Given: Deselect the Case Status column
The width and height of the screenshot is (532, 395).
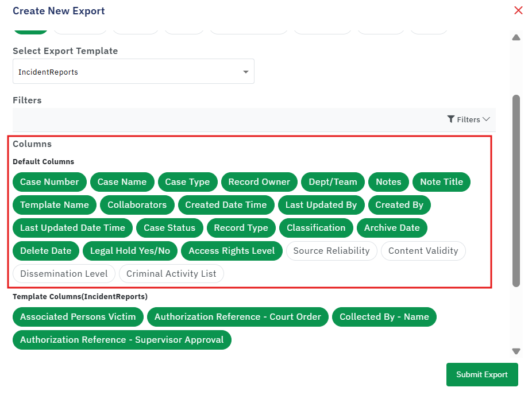Looking at the screenshot, I should click(x=169, y=228).
